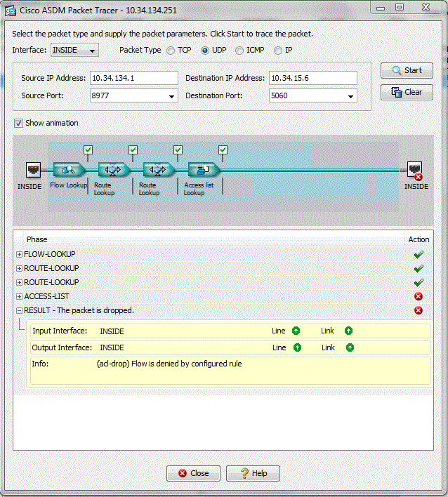Viewport: 448px width, 497px height.
Task: Select ICMP packet type
Action: (239, 51)
